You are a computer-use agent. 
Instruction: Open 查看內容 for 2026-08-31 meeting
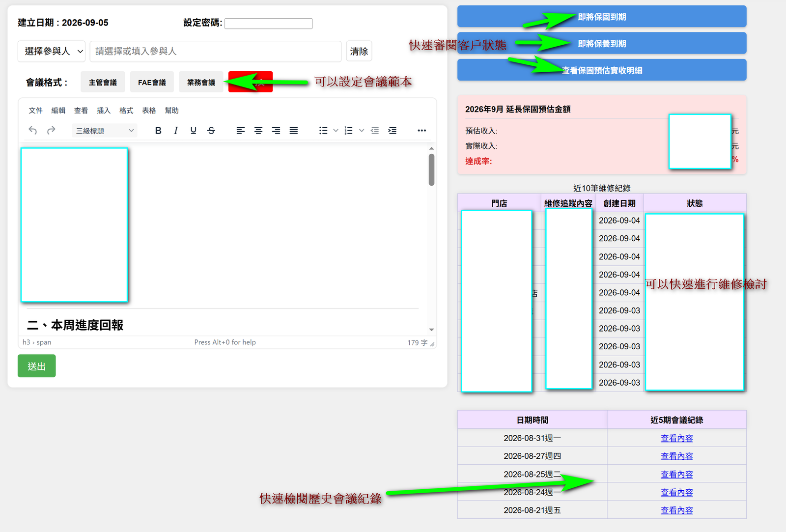click(676, 438)
